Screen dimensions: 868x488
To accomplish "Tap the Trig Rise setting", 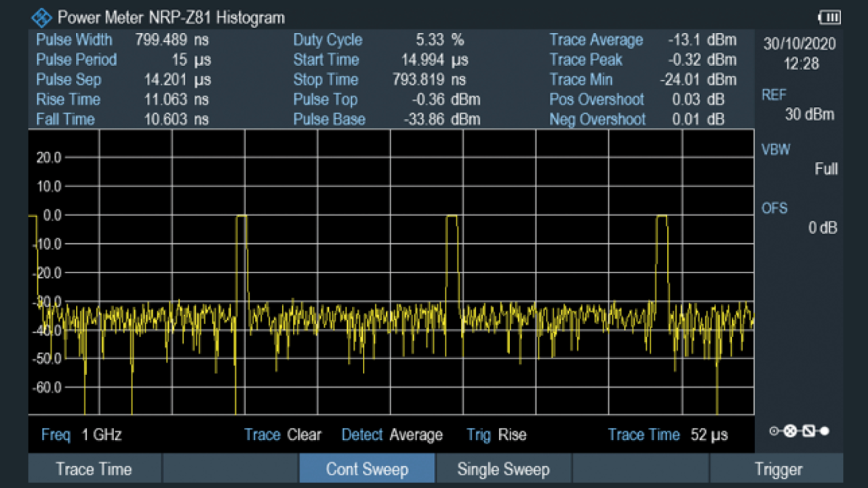I will [x=496, y=435].
